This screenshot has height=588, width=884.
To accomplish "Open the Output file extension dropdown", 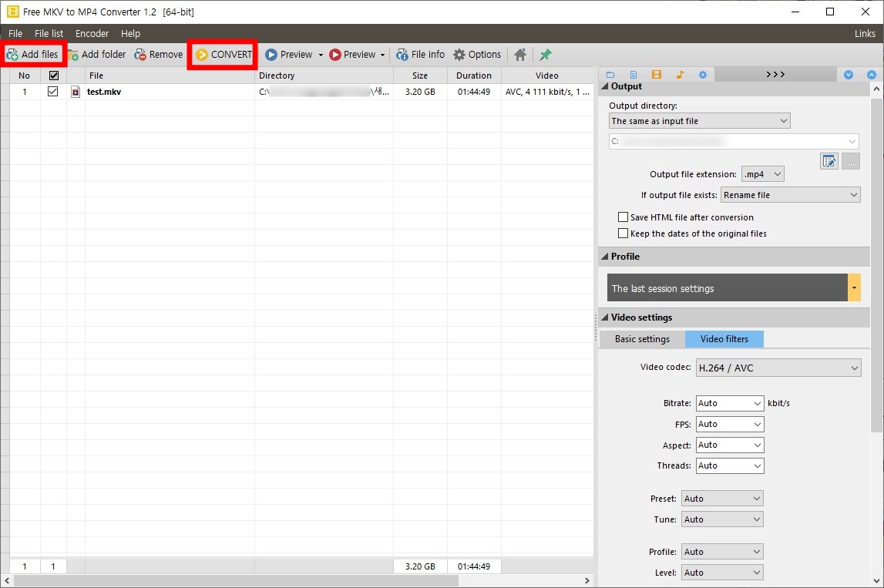I will pos(762,174).
